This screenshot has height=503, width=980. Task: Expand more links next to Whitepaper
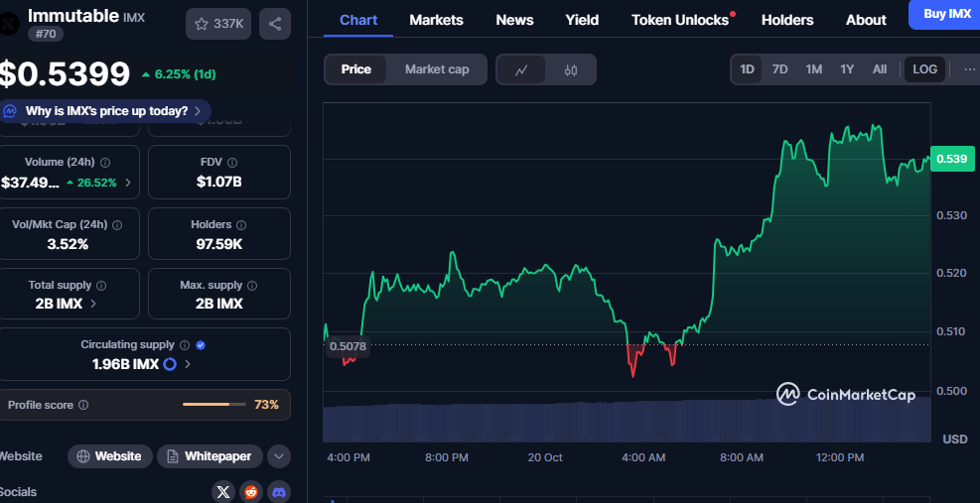[x=279, y=456]
